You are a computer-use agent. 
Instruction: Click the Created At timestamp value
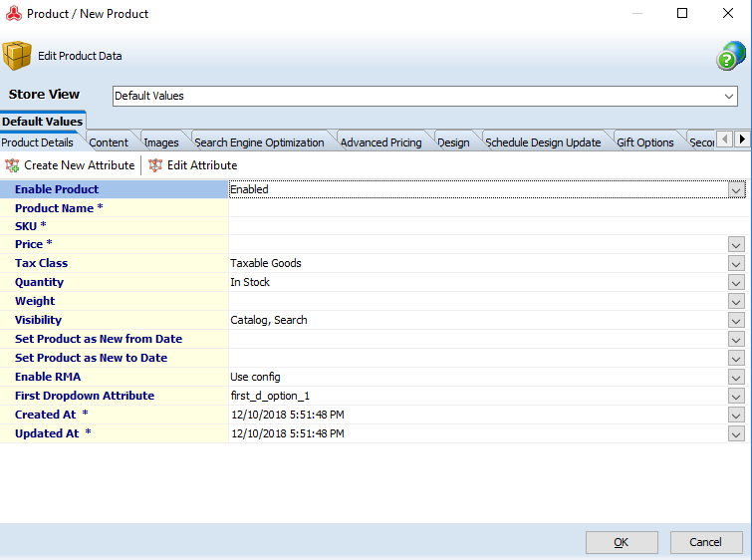coord(288,416)
